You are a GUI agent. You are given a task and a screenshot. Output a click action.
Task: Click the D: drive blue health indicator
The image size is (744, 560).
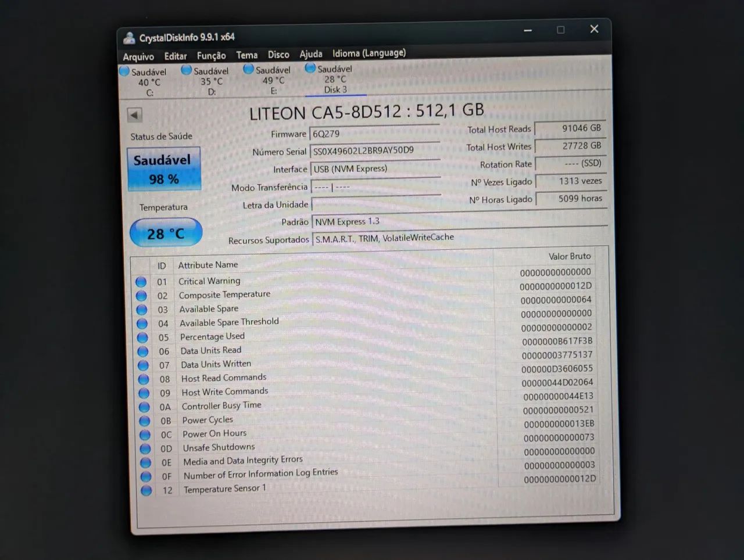(x=186, y=70)
